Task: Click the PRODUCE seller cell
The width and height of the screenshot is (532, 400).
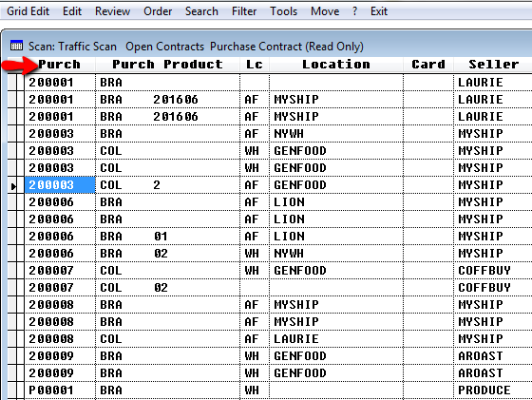Action: pyautogui.click(x=493, y=390)
